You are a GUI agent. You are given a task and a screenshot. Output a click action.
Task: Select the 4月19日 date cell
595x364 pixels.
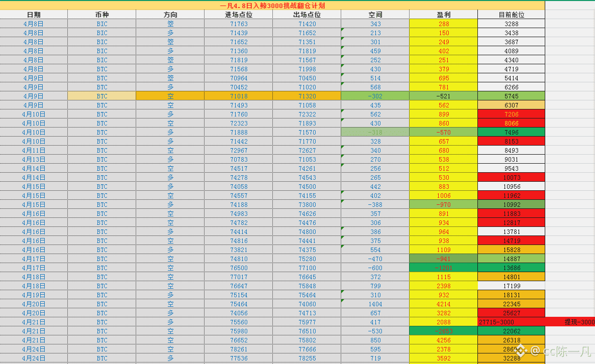click(34, 295)
